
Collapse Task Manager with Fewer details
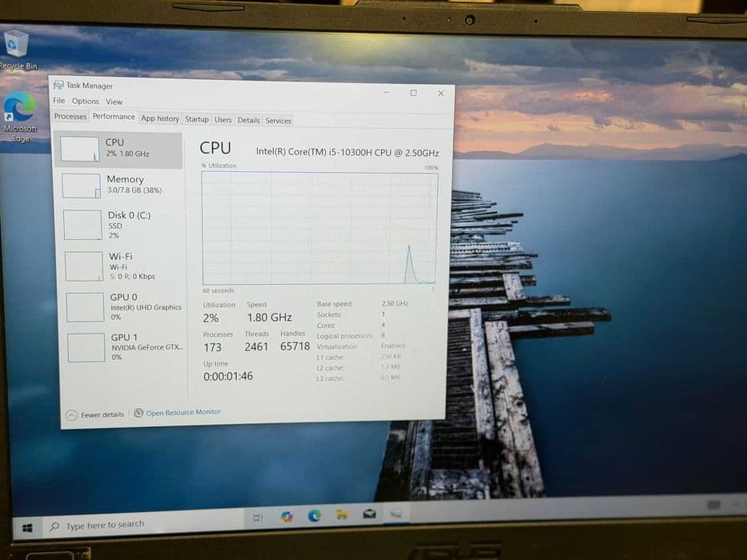point(95,414)
